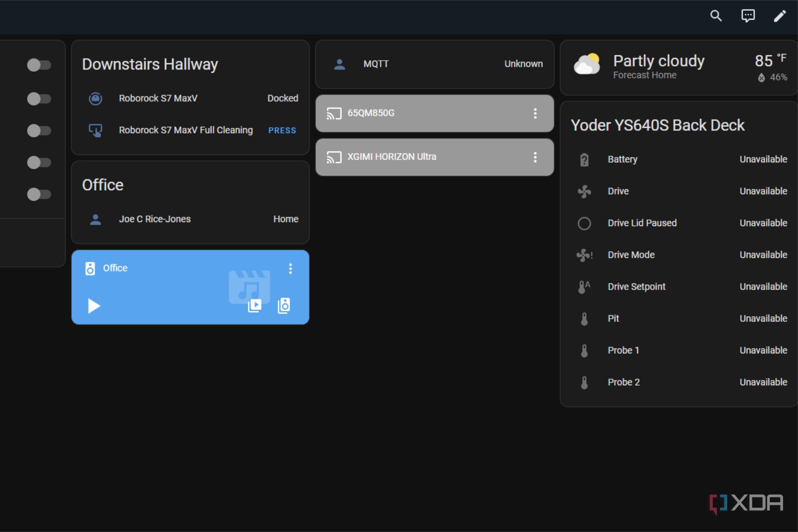
Task: Open the 65QM850G three-dot menu
Action: [535, 113]
